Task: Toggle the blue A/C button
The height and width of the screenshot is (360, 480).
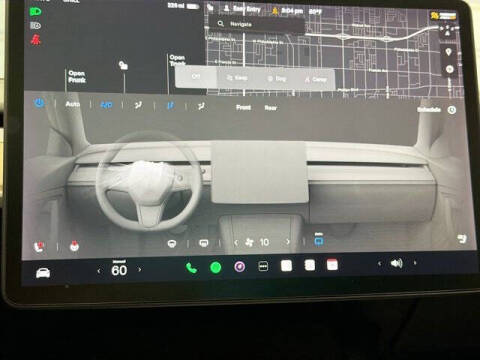Action: coord(106,105)
